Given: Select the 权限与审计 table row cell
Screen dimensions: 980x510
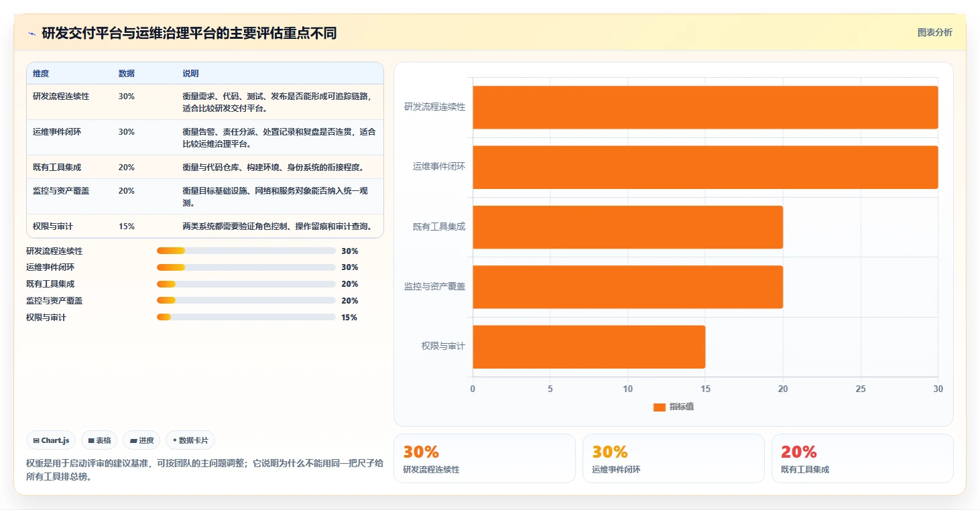Looking at the screenshot, I should pyautogui.click(x=53, y=227).
